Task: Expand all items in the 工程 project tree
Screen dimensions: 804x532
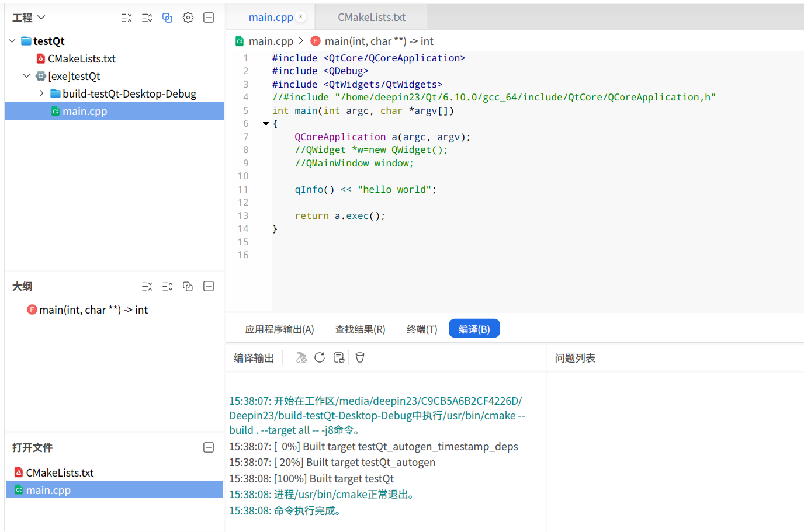Action: point(147,18)
